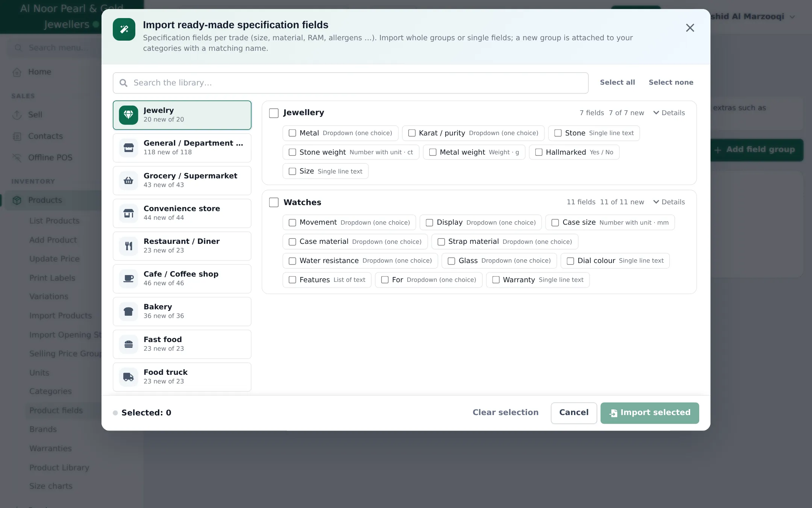Click the Grocery / Supermarket basket icon
Screen dimensions: 812x508
[129, 180]
